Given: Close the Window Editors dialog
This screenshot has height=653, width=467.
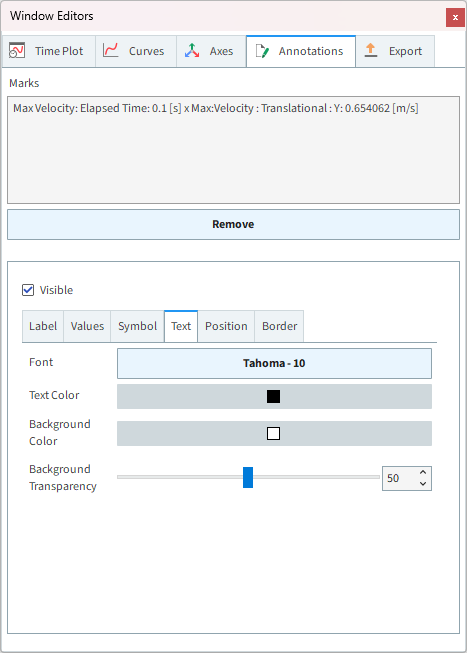Looking at the screenshot, I should pyautogui.click(x=455, y=17).
